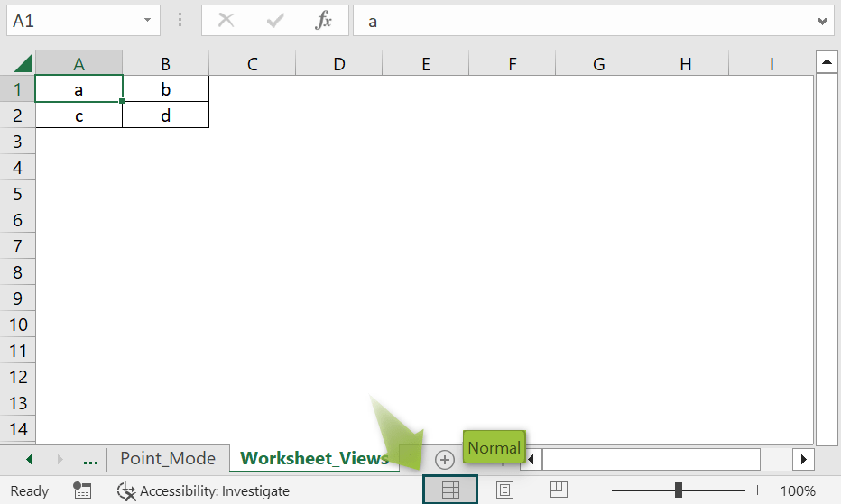The height and width of the screenshot is (504, 841).
Task: Select row 2 header
Action: click(x=18, y=115)
